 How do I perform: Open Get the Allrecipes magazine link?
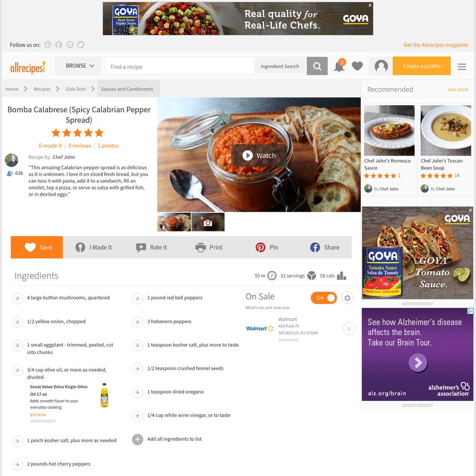[436, 45]
